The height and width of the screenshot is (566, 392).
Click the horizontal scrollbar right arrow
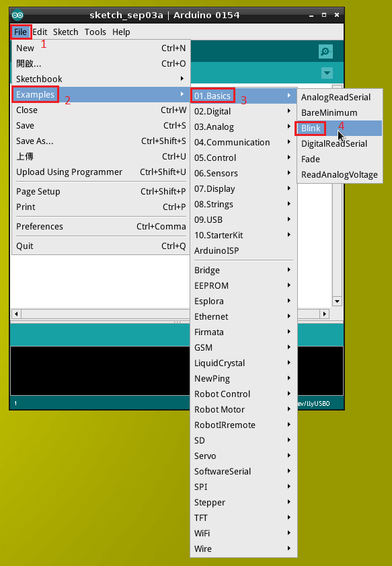click(x=325, y=314)
